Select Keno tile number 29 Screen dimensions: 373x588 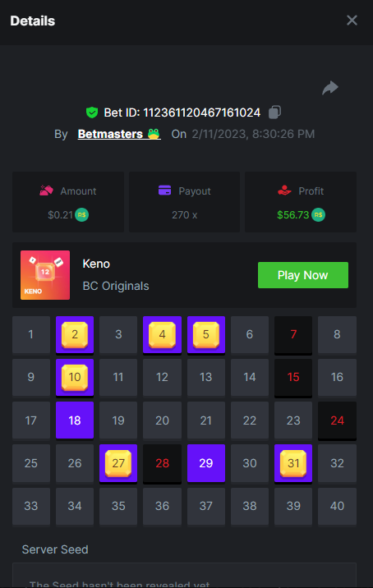tap(206, 463)
